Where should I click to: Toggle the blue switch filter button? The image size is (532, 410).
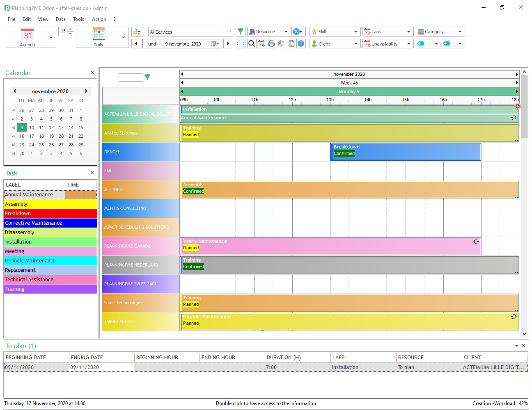(x=421, y=43)
